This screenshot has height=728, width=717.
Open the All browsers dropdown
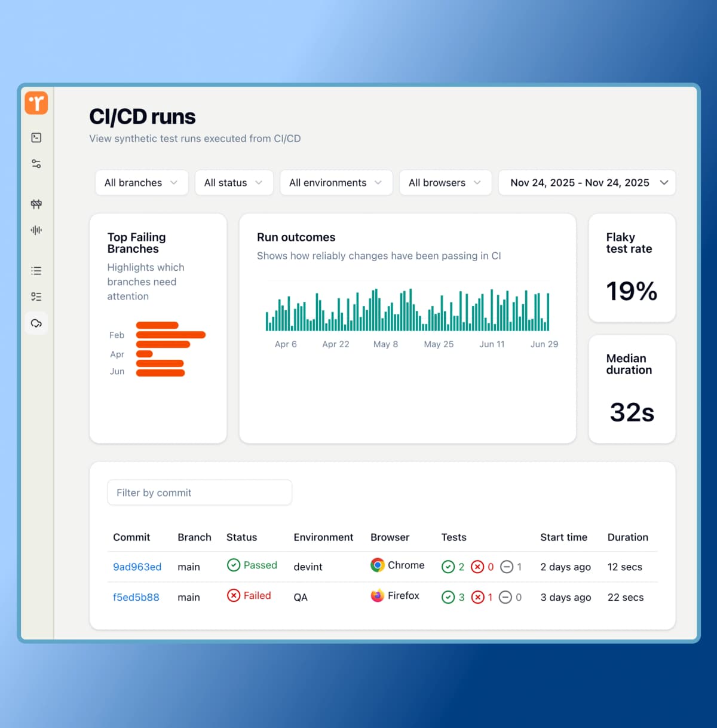click(445, 183)
